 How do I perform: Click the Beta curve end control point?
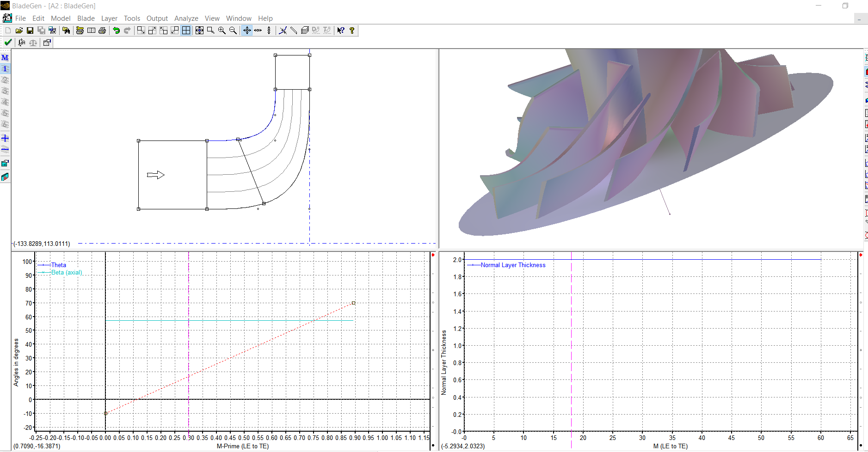point(354,303)
